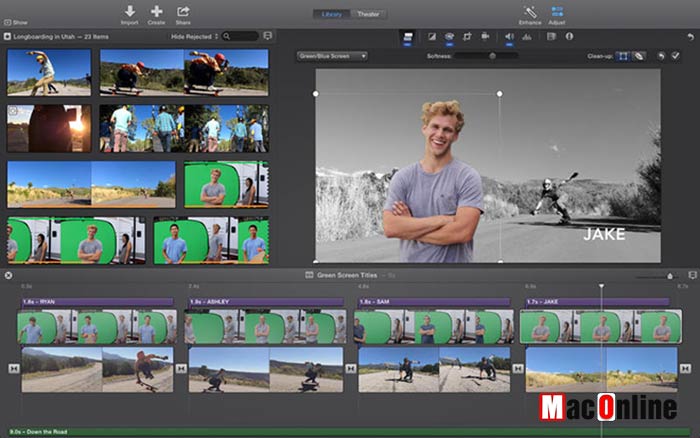This screenshot has width=700, height=438.
Task: Select the stabilization camera icon
Action: [x=485, y=36]
